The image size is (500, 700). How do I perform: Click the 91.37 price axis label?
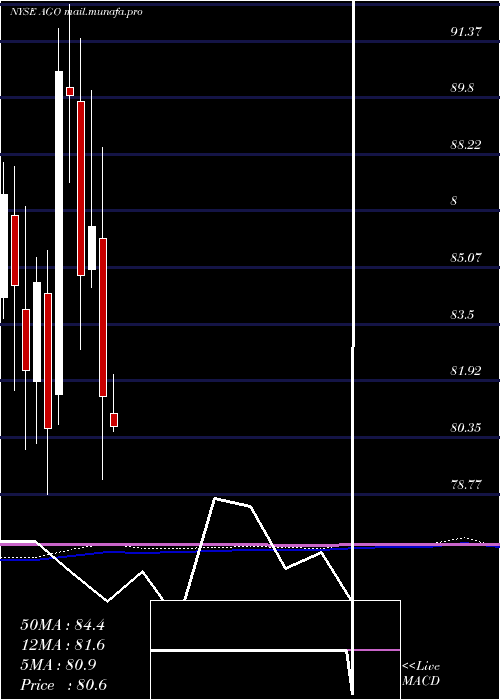pyautogui.click(x=466, y=32)
